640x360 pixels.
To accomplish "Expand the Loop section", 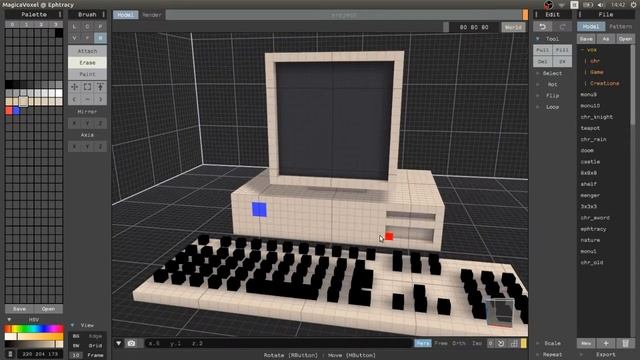I will (538, 107).
